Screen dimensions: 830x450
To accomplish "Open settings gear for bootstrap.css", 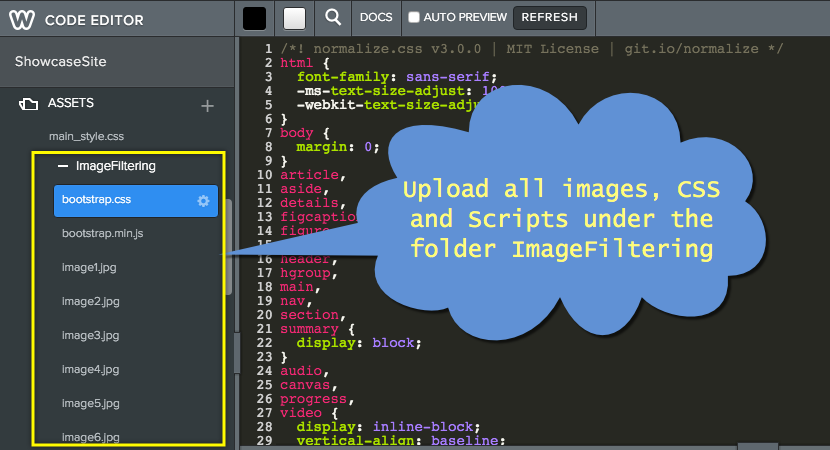I will pyautogui.click(x=203, y=201).
